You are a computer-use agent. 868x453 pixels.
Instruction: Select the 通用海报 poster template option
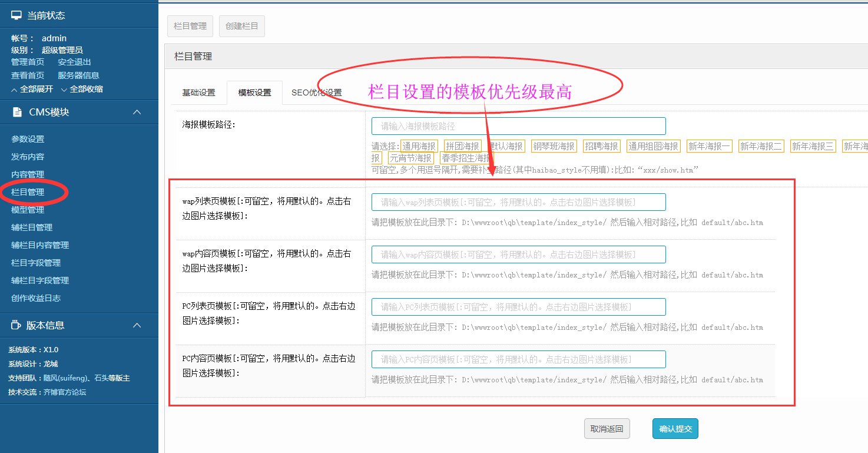pyautogui.click(x=419, y=146)
